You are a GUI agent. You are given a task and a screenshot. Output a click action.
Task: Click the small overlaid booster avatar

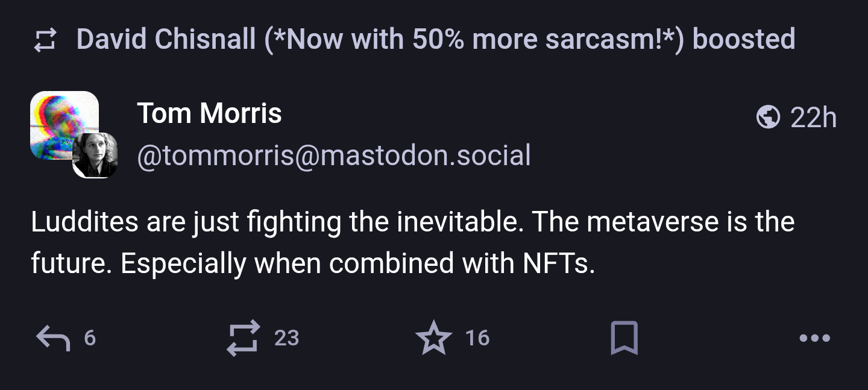(95, 156)
